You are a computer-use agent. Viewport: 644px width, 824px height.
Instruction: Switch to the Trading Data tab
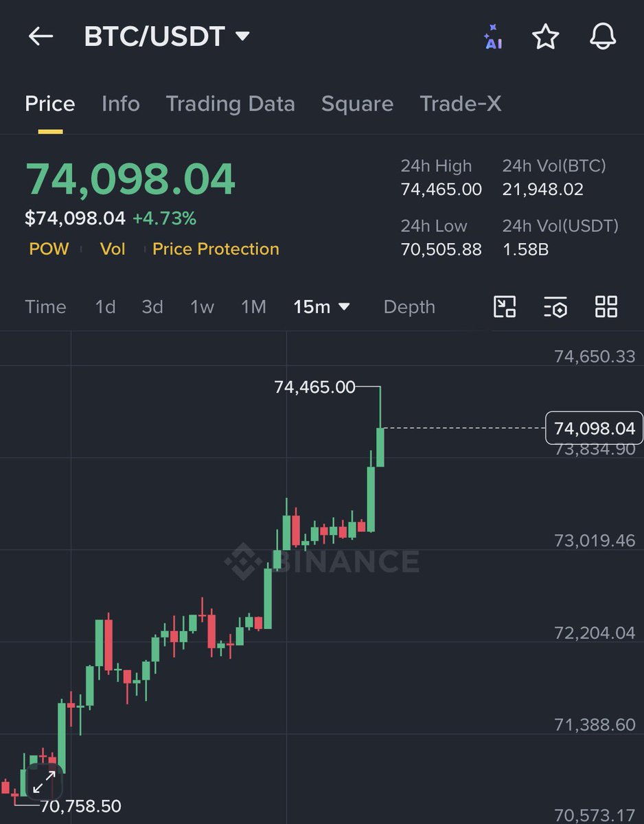pos(230,104)
